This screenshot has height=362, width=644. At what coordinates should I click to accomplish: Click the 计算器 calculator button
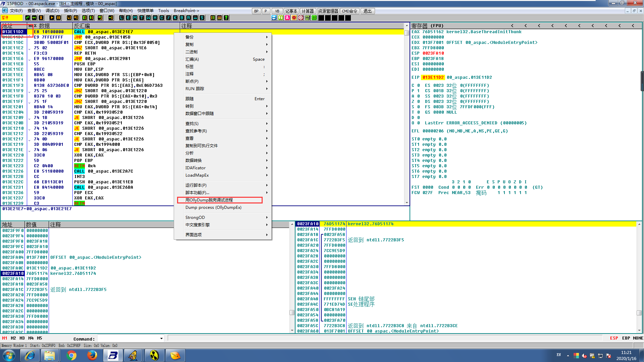[x=308, y=11]
